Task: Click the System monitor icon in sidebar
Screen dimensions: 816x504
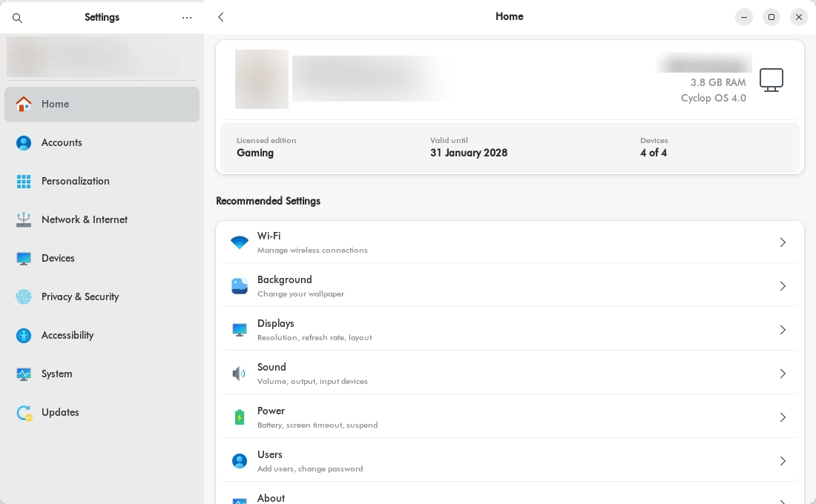Action: point(24,374)
